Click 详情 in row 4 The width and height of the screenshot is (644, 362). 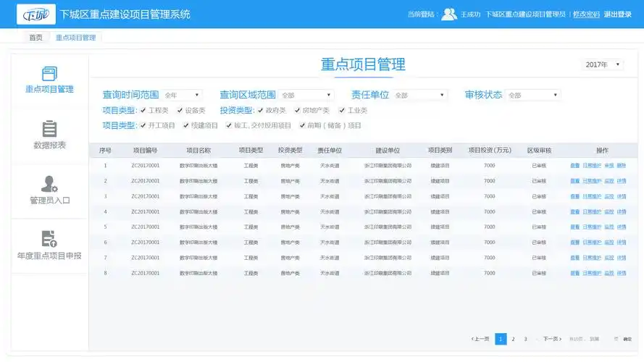click(622, 212)
